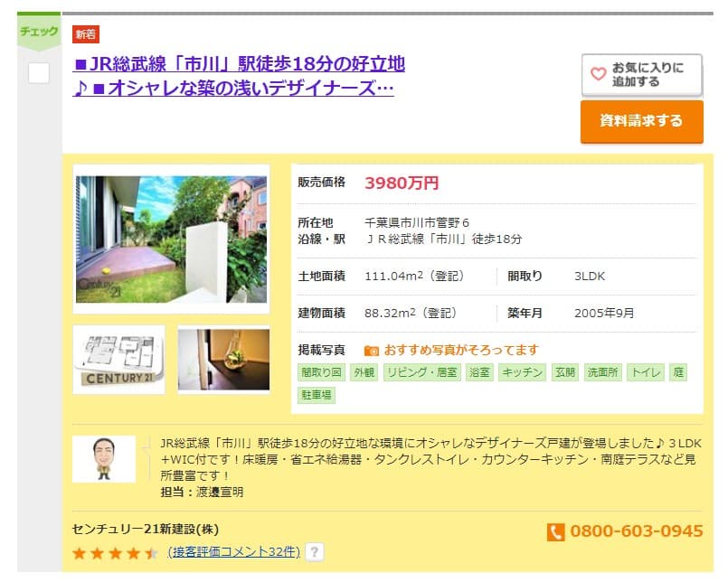This screenshot has height=582, width=728.
Task: Open the interior room thumbnail
Action: (223, 359)
